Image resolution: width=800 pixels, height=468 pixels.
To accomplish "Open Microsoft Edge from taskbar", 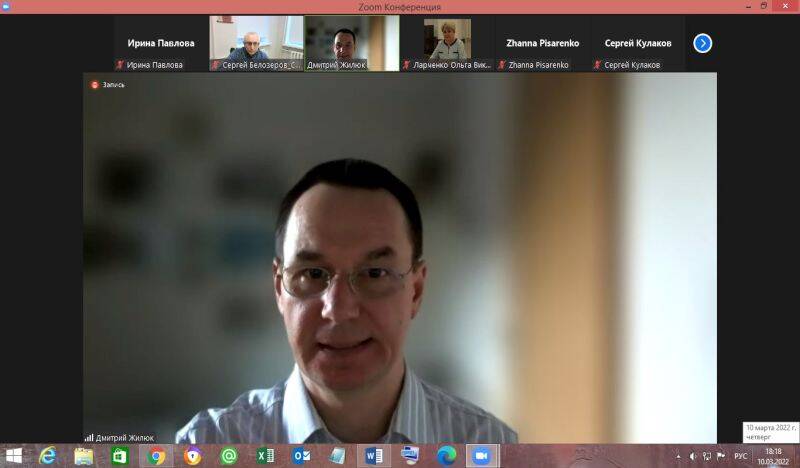I will [x=446, y=456].
